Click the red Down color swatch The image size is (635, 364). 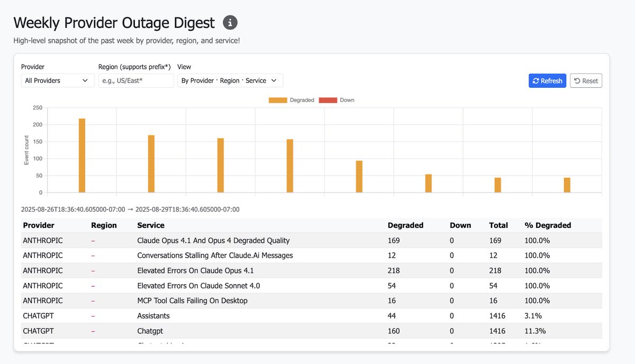pos(328,100)
